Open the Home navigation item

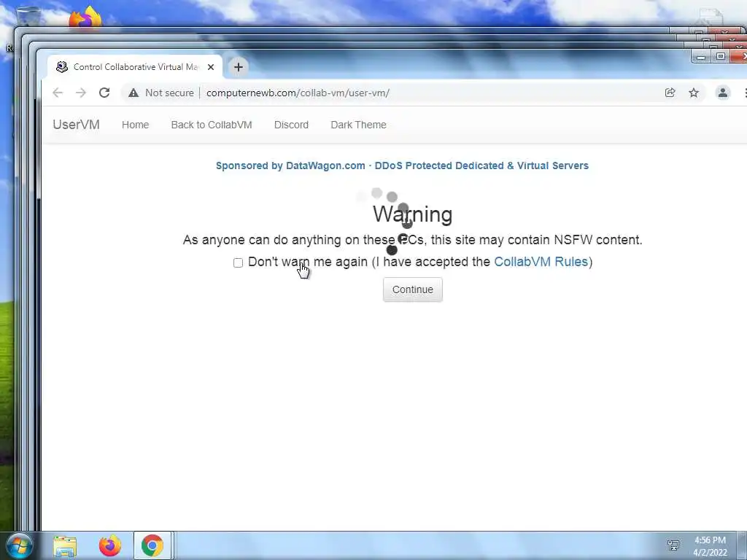(x=135, y=125)
